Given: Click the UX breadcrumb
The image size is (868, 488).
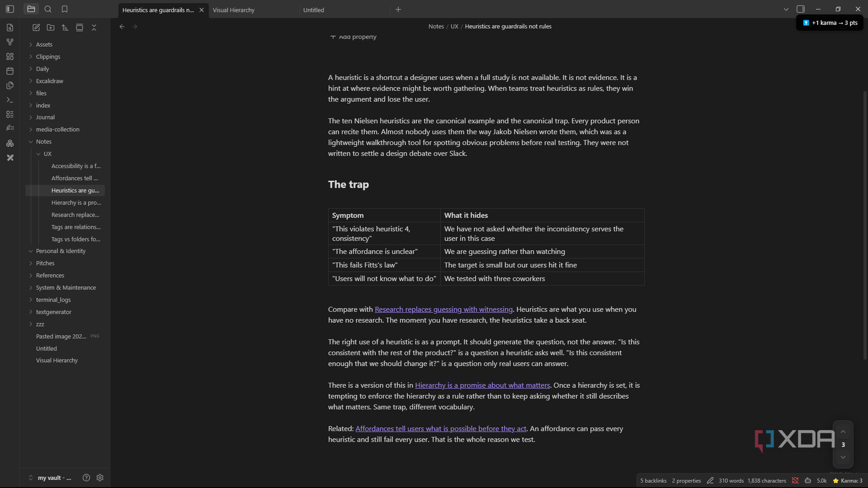Looking at the screenshot, I should [x=455, y=26].
